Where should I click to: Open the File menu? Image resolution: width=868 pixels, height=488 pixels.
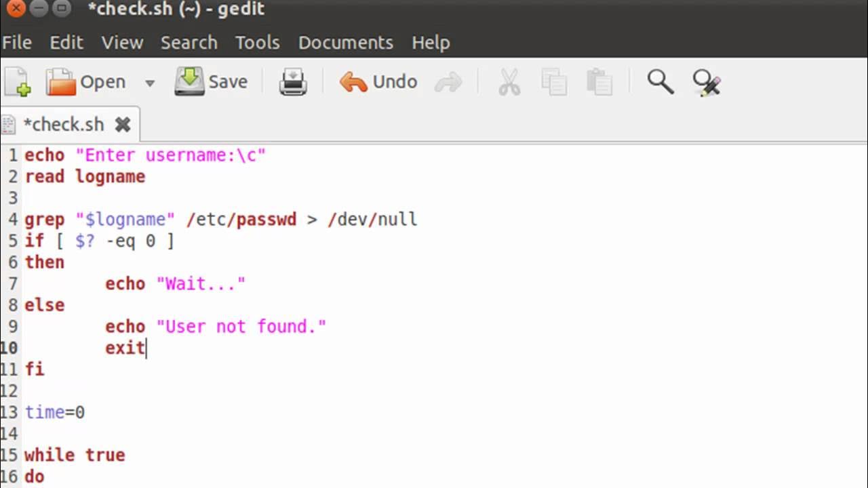click(x=17, y=42)
